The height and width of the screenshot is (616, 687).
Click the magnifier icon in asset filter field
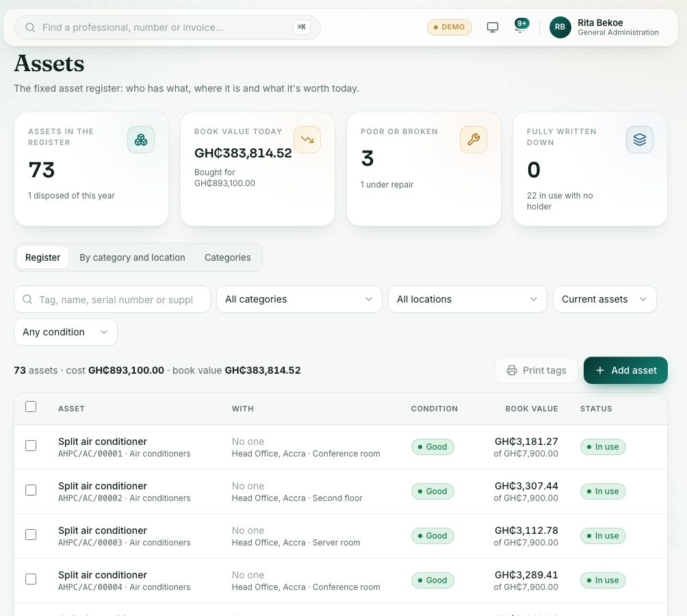[x=27, y=299]
